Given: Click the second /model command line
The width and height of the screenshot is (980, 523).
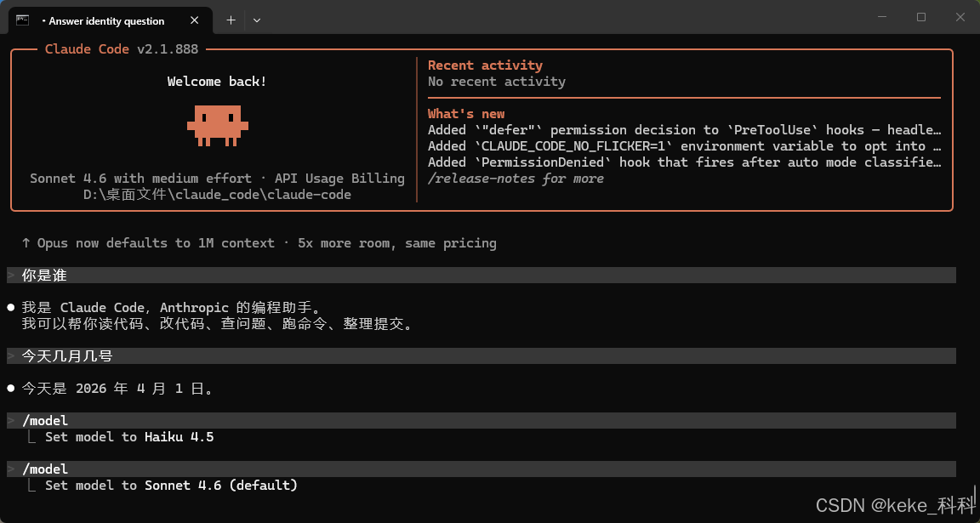Looking at the screenshot, I should coord(481,469).
